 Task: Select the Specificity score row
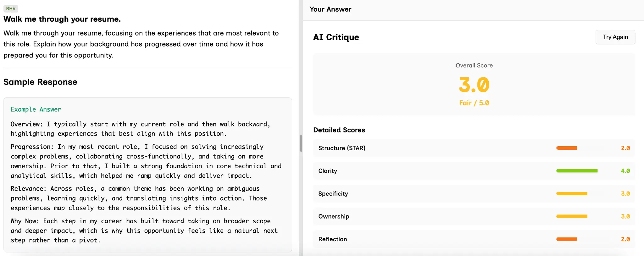point(474,194)
